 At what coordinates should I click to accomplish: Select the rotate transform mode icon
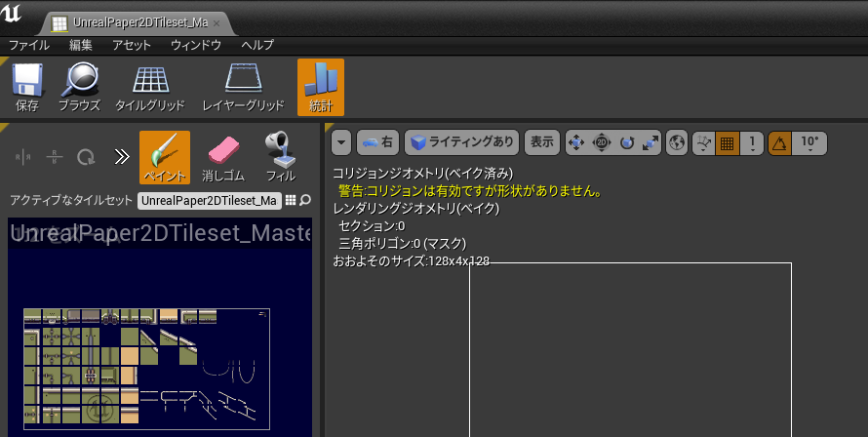pyautogui.click(x=627, y=142)
